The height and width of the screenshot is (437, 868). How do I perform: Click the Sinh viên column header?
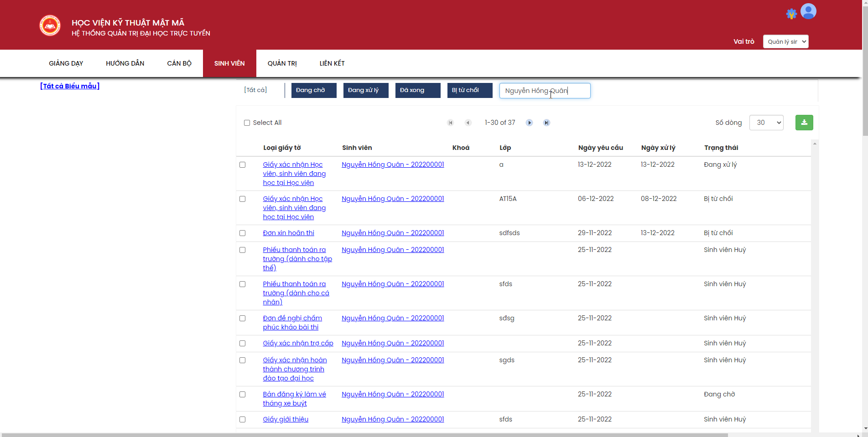pyautogui.click(x=357, y=148)
